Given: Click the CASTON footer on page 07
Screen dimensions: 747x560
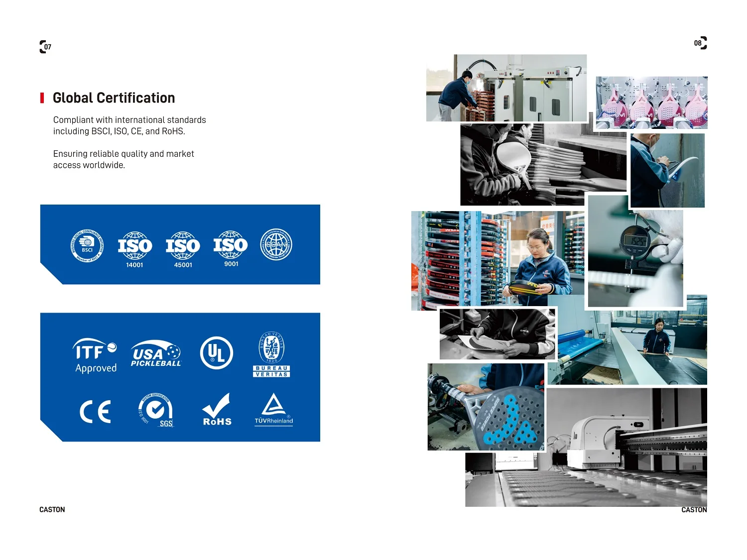Looking at the screenshot, I should coord(52,510).
